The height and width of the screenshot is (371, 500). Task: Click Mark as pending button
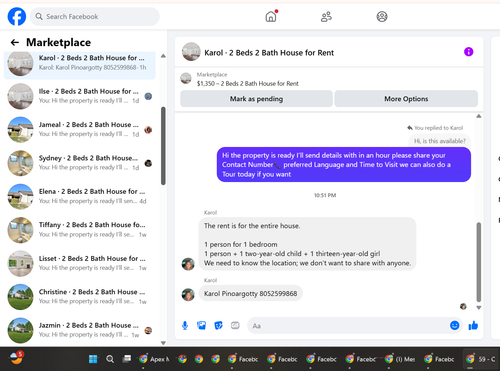click(x=256, y=99)
